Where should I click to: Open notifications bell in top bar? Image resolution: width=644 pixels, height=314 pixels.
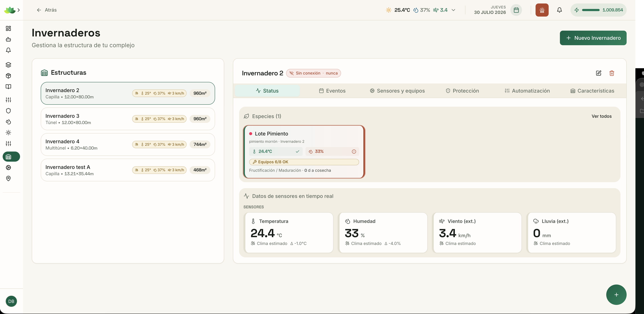pyautogui.click(x=559, y=10)
